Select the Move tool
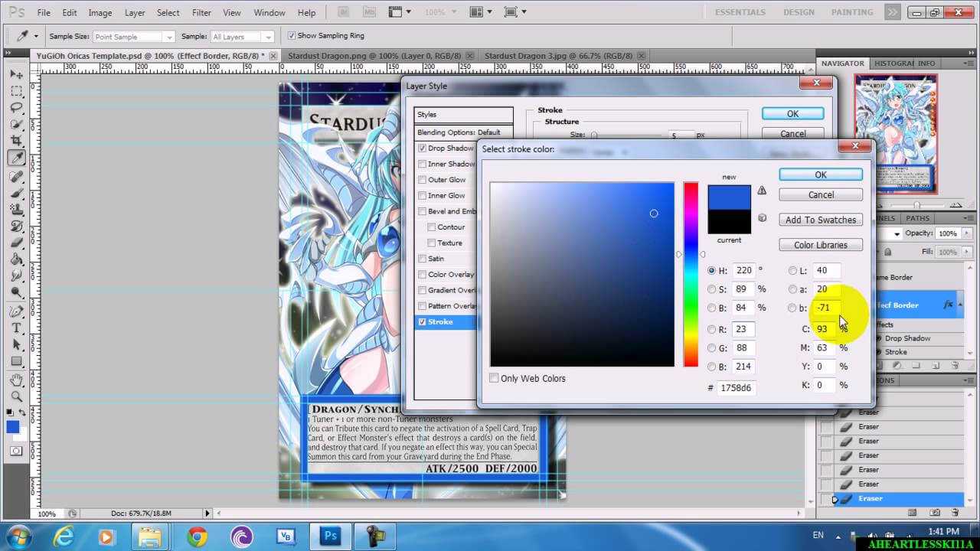This screenshot has height=551, width=980. [16, 74]
